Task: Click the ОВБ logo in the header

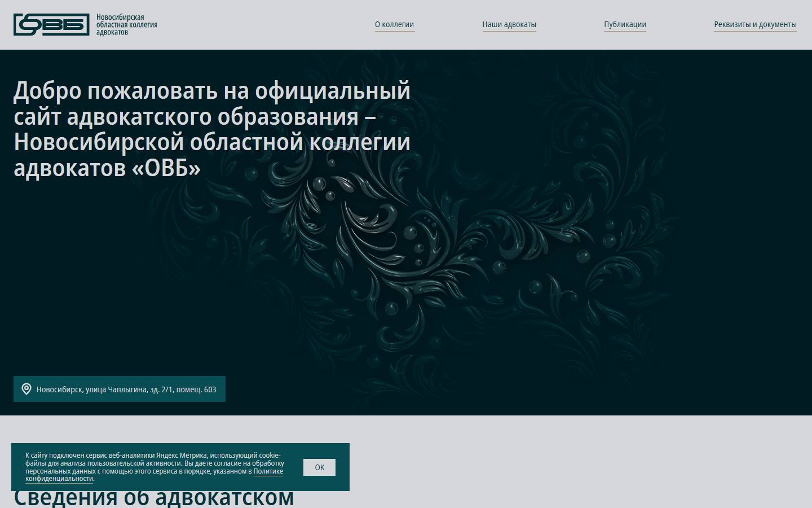Action: (51, 25)
